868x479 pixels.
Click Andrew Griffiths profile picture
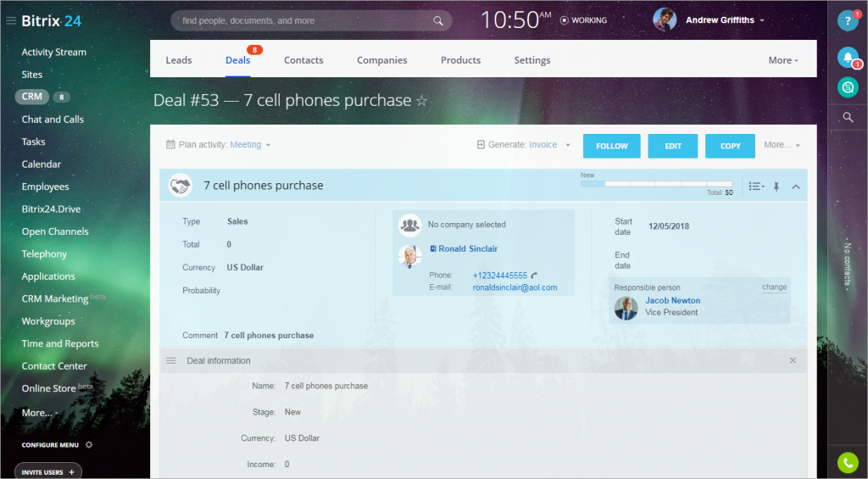pos(665,20)
